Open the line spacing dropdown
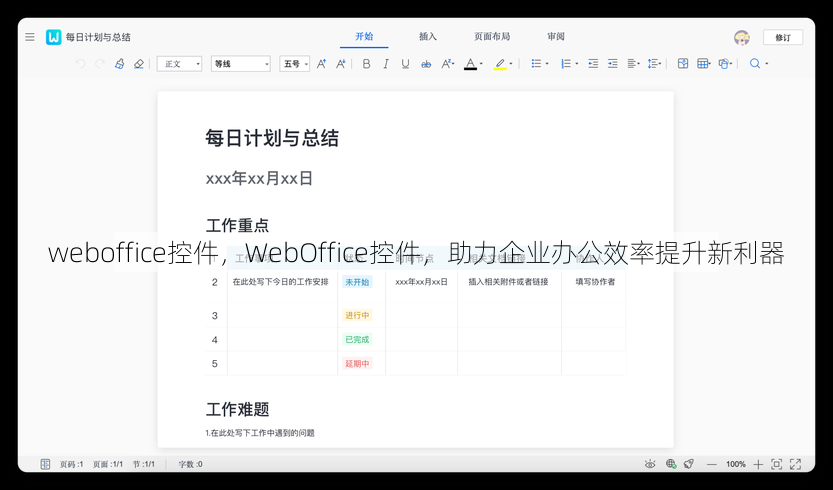This screenshot has width=833, height=490. (654, 64)
